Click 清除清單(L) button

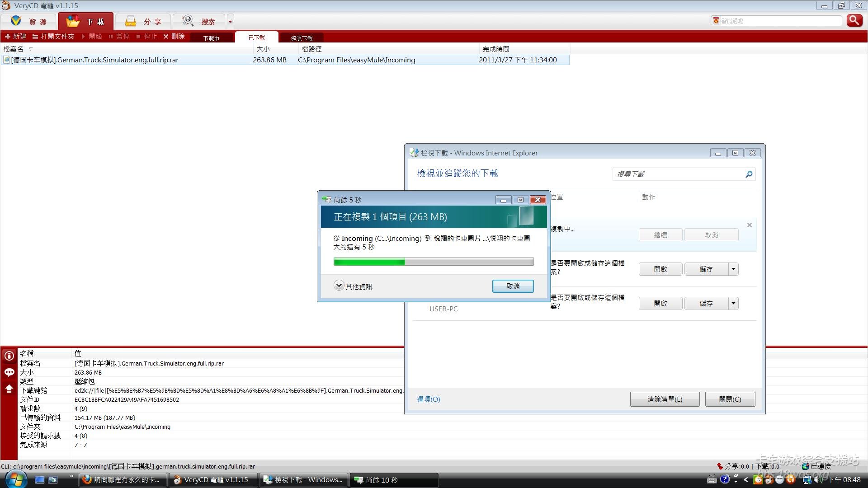(x=665, y=399)
